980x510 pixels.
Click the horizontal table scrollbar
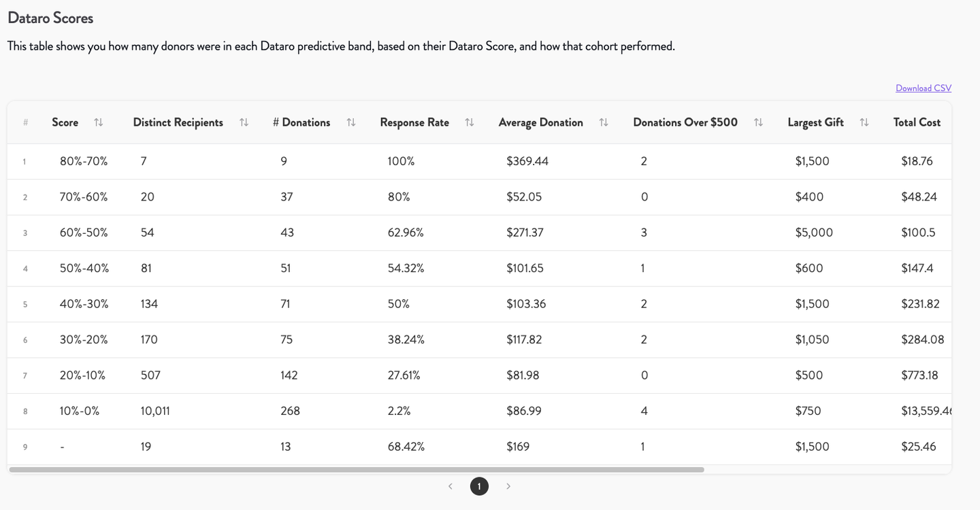[x=356, y=469]
